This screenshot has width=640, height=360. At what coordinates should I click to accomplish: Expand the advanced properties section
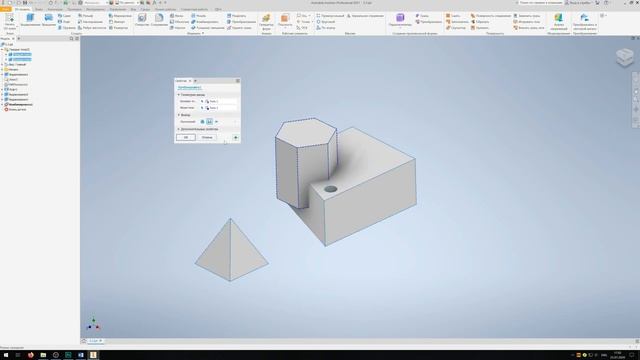tap(178, 129)
